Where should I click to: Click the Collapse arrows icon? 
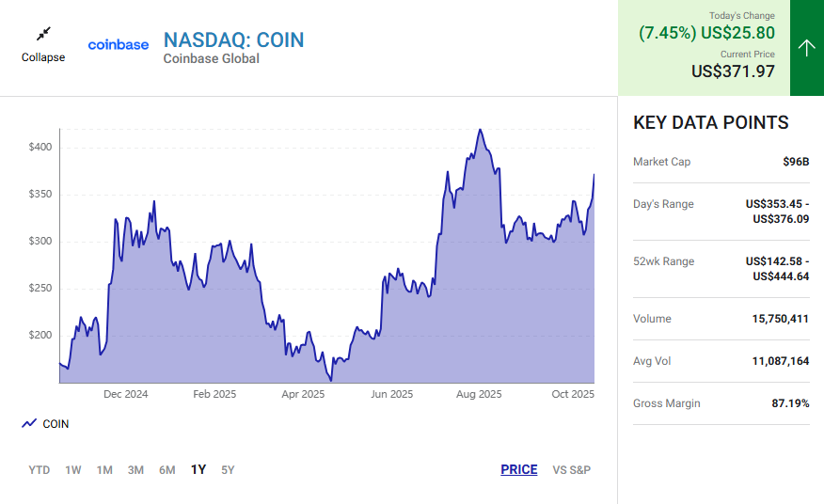[43, 35]
